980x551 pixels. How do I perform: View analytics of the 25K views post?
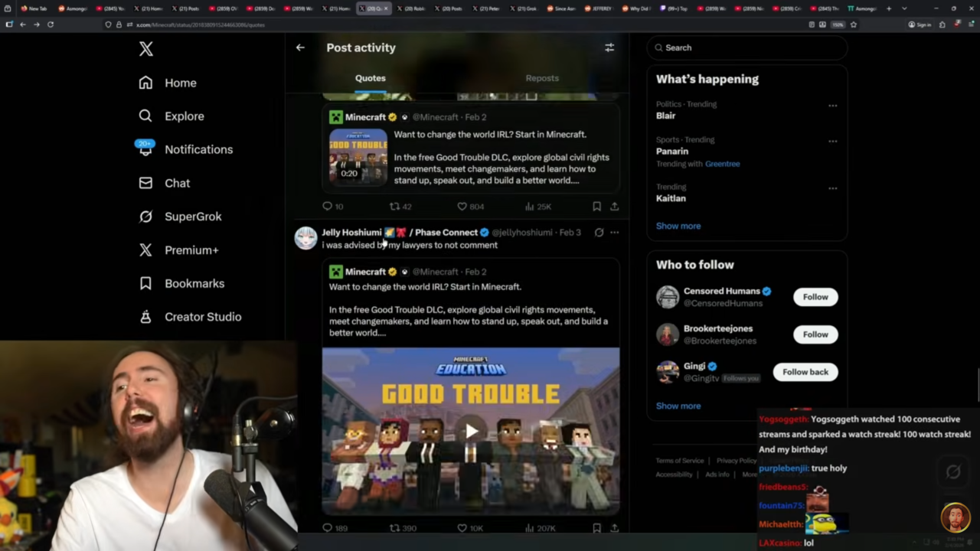pyautogui.click(x=537, y=207)
